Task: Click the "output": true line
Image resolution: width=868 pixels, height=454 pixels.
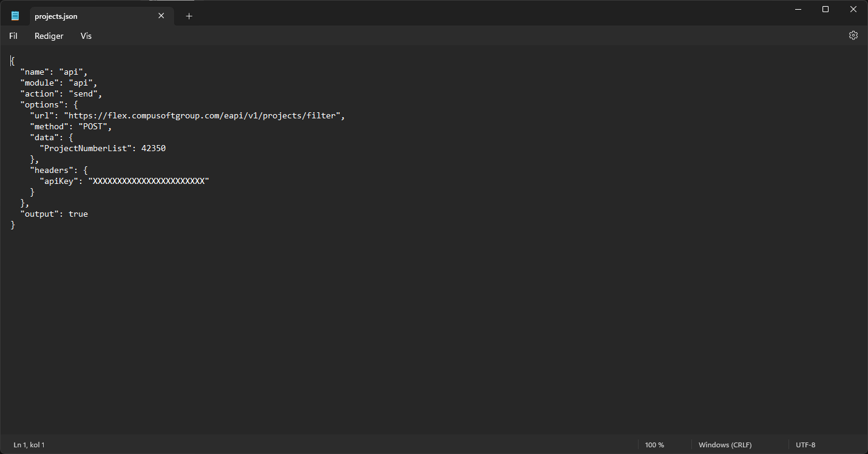Action: 55,214
